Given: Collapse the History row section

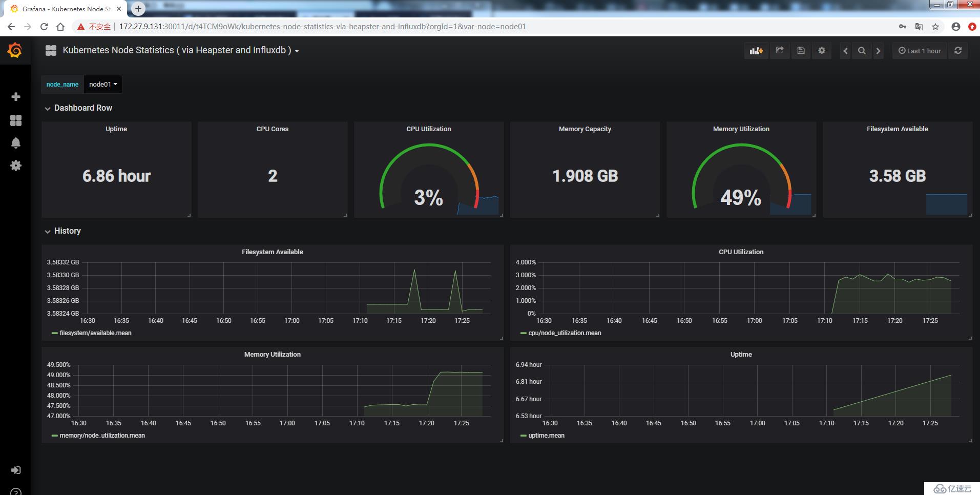Looking at the screenshot, I should pos(62,231).
